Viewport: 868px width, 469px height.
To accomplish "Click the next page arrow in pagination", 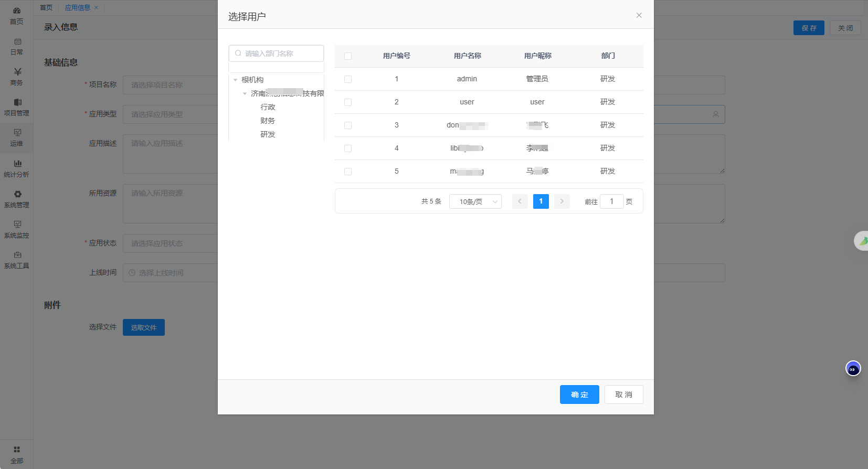I will 562,201.
